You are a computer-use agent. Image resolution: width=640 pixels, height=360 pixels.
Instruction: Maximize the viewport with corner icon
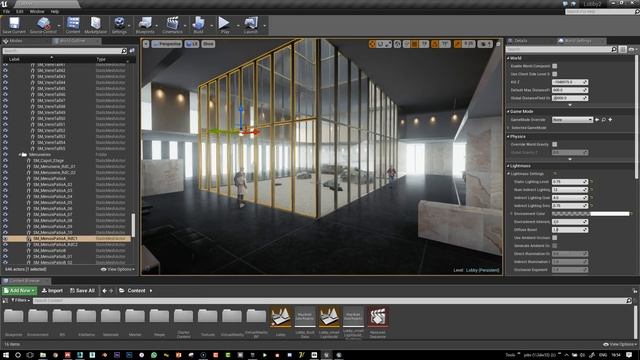click(498, 44)
